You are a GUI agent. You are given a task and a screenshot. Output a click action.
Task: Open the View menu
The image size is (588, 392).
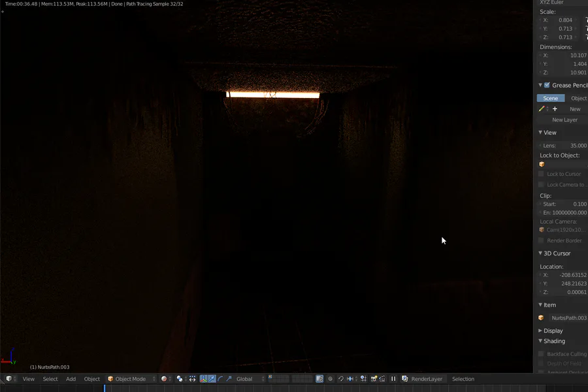(x=29, y=379)
